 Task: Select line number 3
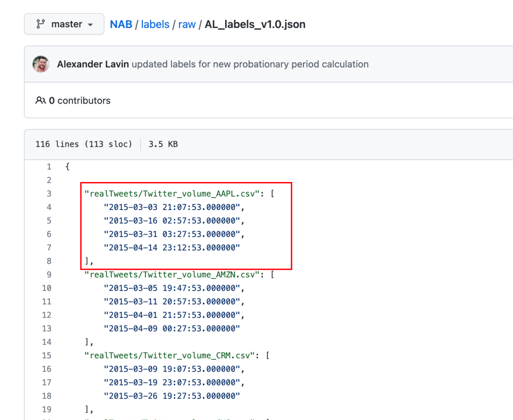[49, 194]
